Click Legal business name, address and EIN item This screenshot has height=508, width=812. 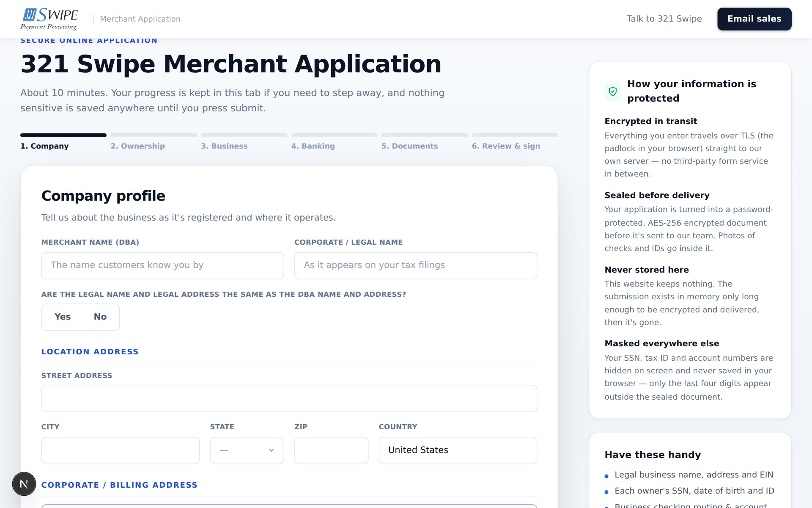click(694, 475)
